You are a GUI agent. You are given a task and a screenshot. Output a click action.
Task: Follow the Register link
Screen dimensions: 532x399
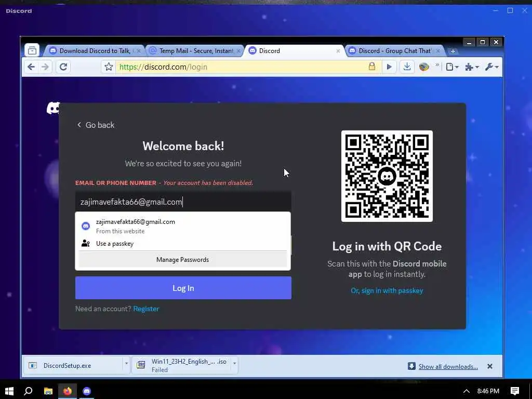coord(146,309)
